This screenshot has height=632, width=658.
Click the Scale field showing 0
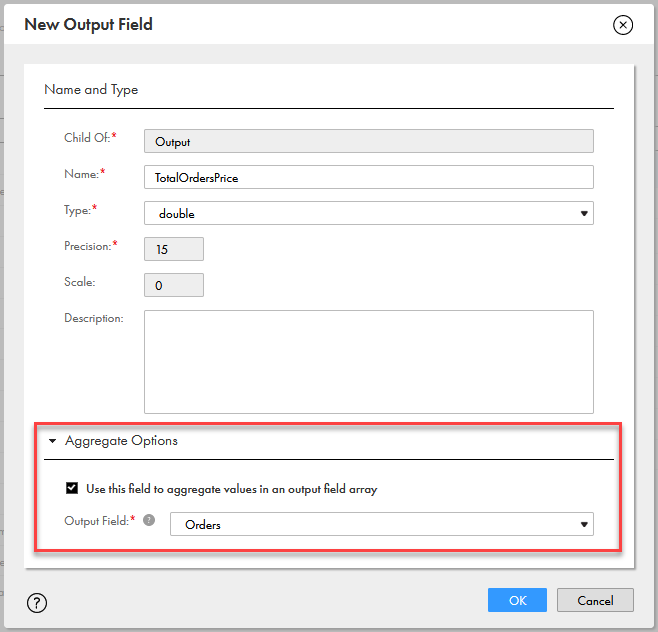pyautogui.click(x=174, y=285)
